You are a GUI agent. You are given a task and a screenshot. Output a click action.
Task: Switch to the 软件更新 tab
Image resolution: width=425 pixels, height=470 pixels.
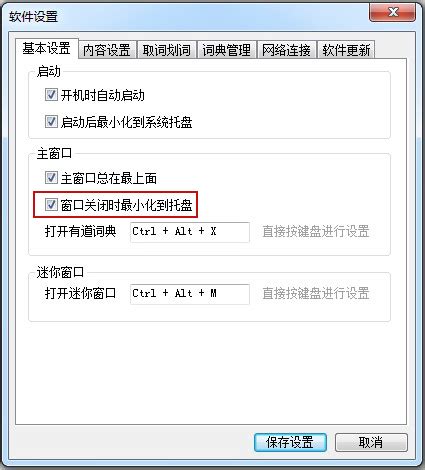(346, 50)
